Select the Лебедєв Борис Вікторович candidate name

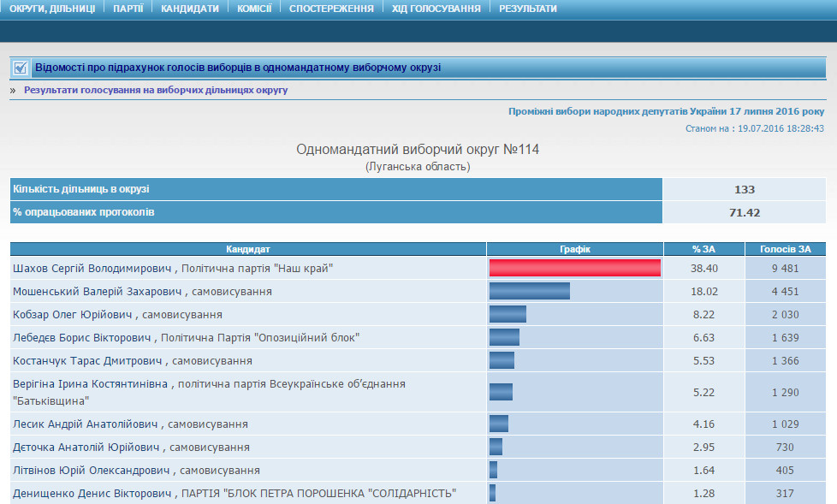[83, 338]
